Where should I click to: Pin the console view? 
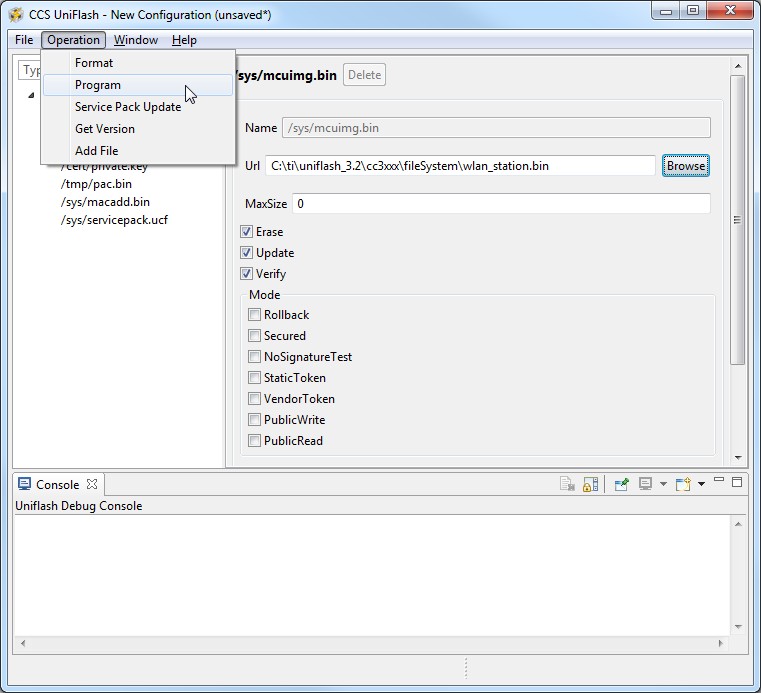tap(621, 484)
